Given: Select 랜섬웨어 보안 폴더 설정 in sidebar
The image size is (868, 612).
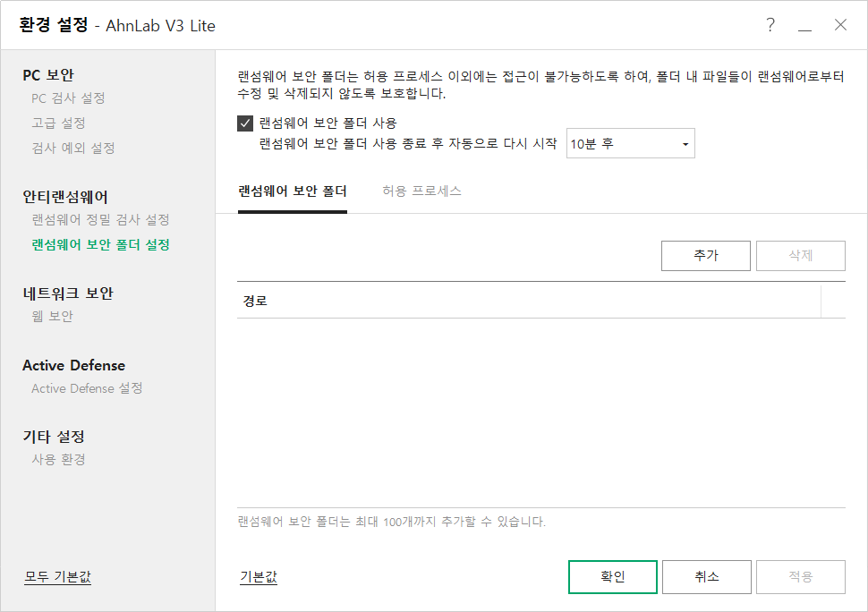Looking at the screenshot, I should (101, 244).
